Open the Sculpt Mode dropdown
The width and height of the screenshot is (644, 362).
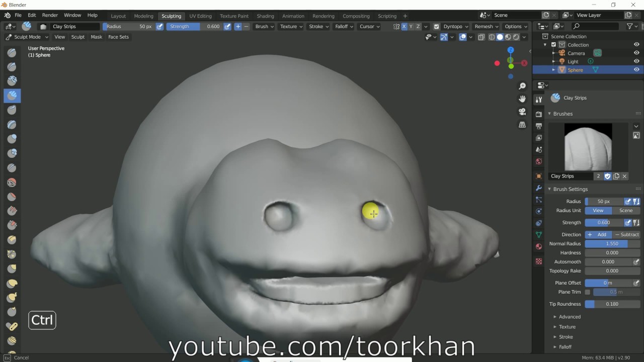click(27, 37)
